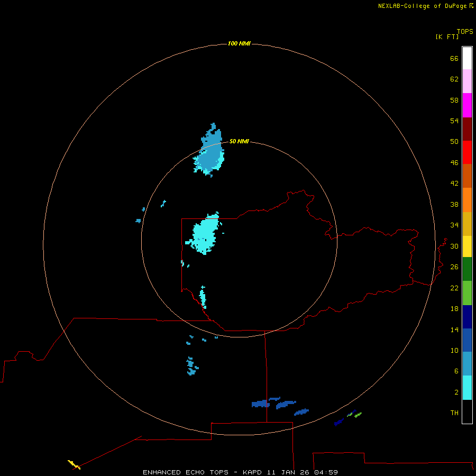
Task: Click the bright cyan legend swatch
Action: [x=467, y=388]
